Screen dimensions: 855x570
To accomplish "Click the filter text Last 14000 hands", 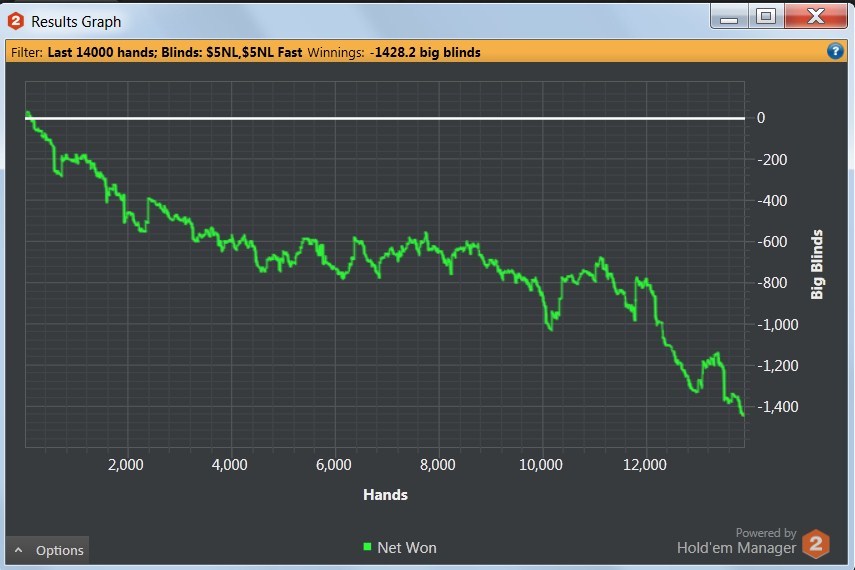I will [x=101, y=52].
